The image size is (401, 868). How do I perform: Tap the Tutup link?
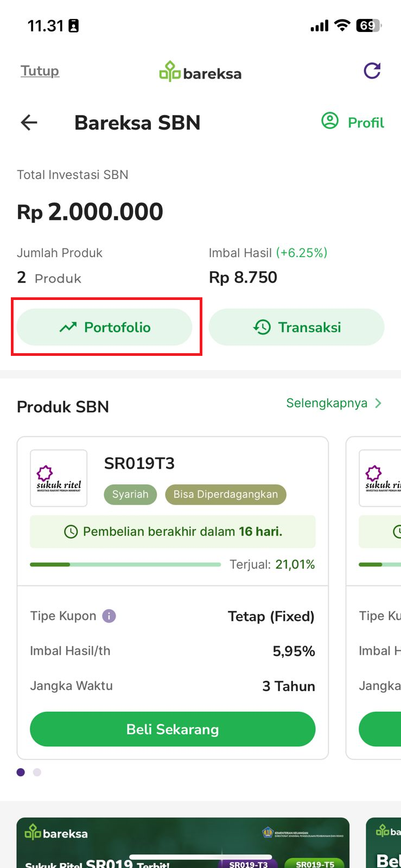[40, 71]
